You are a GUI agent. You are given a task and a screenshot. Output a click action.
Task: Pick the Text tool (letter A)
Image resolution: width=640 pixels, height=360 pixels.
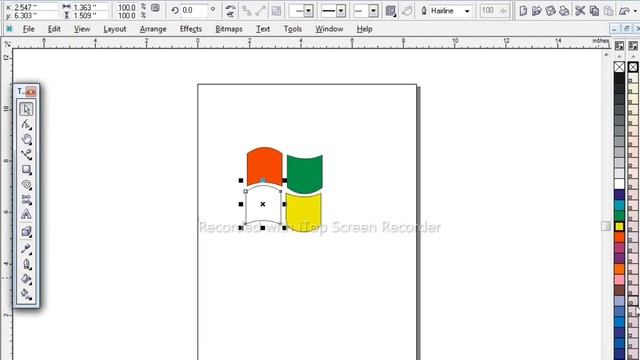tap(27, 215)
